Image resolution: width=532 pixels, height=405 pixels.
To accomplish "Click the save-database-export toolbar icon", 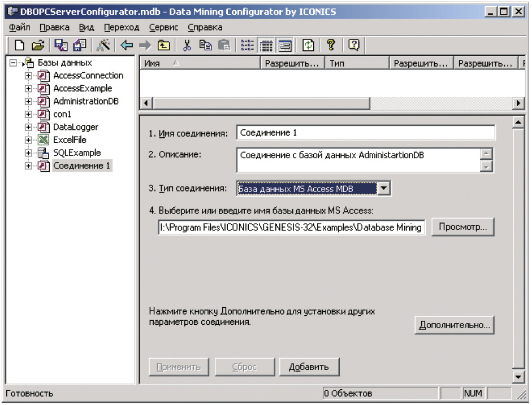I will (61, 45).
